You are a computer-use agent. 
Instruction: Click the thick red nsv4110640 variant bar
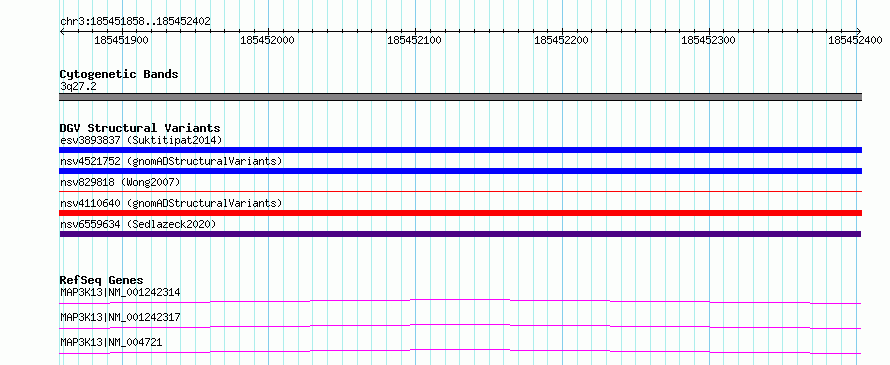pos(460,213)
